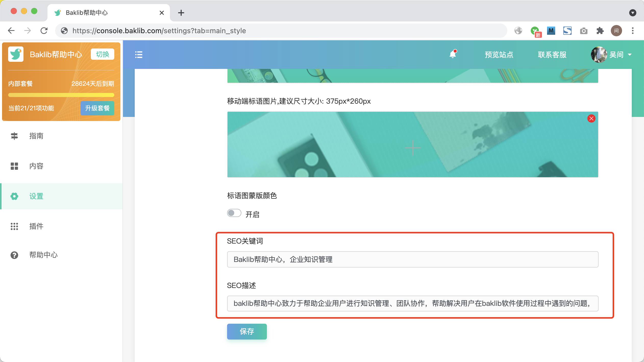Click the site info globe icon
The width and height of the screenshot is (644, 362).
click(64, 31)
